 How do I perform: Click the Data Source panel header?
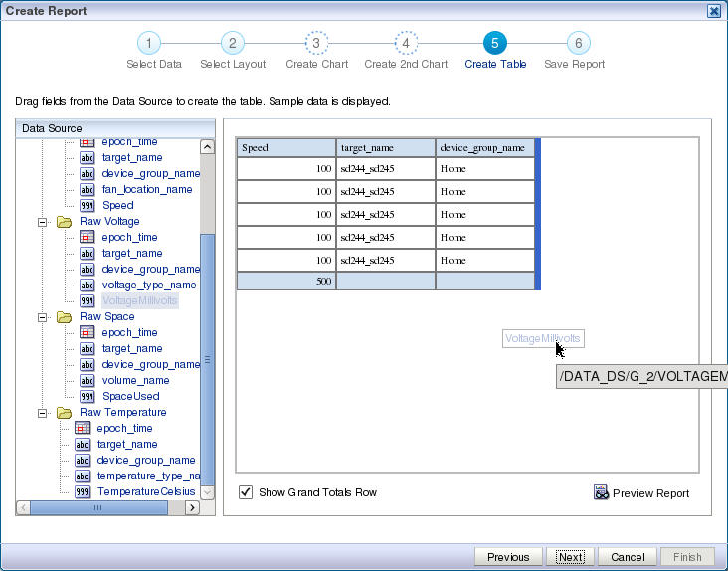[x=115, y=128]
